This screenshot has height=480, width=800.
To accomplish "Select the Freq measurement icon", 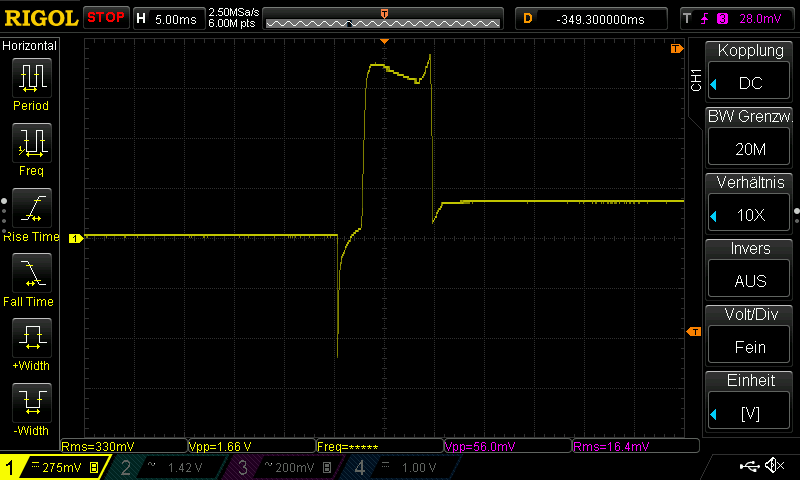I will coord(32,143).
